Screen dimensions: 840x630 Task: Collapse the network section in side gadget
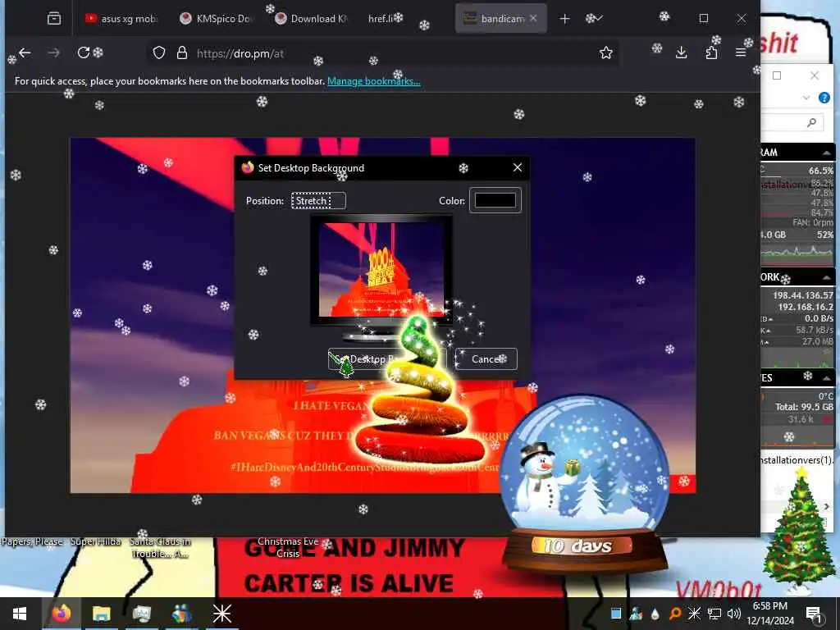(x=827, y=277)
